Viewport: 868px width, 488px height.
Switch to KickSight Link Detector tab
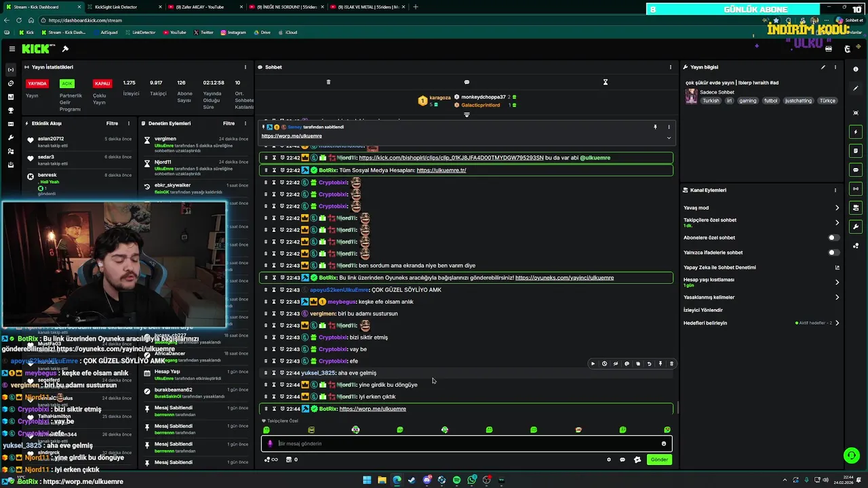(x=123, y=7)
